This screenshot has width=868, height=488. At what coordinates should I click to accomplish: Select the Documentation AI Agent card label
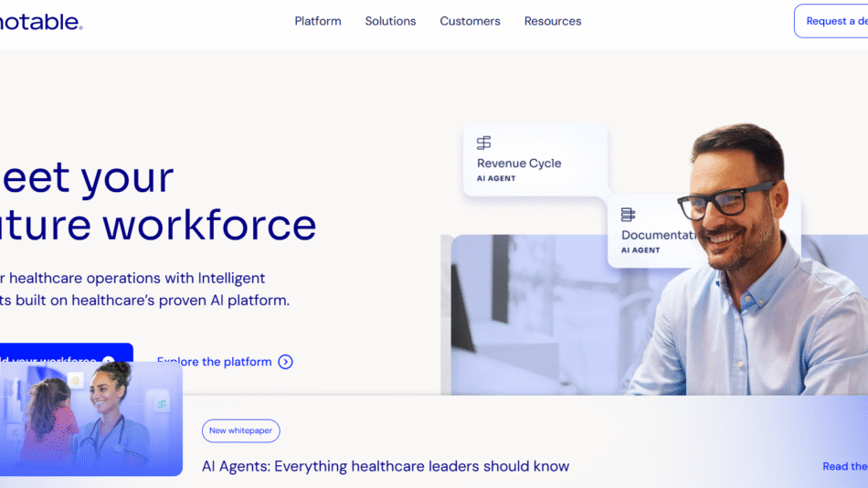(658, 236)
